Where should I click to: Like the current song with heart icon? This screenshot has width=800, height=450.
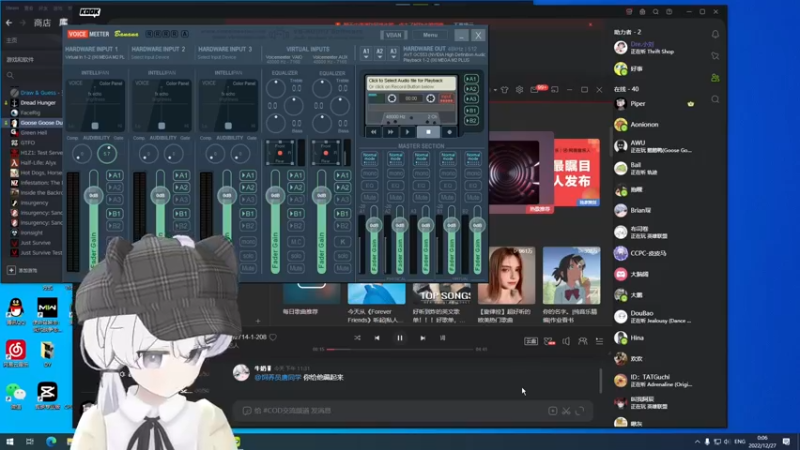coord(273,337)
